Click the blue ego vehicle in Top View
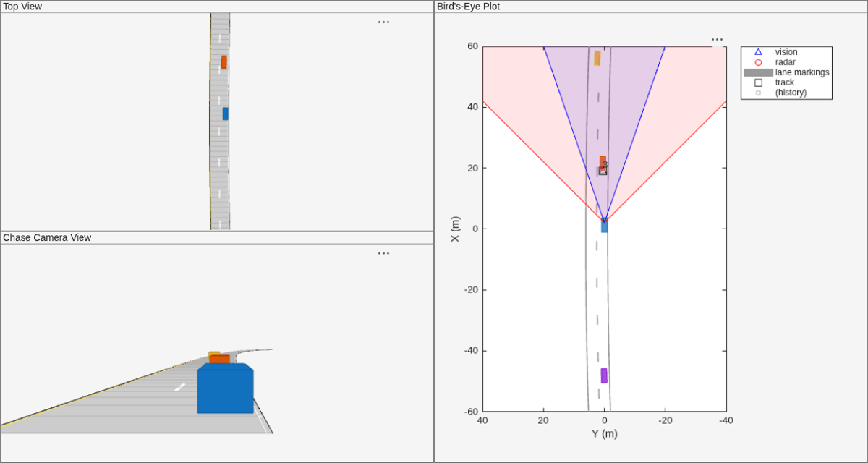Image resolution: width=868 pixels, height=463 pixels. pos(225,114)
